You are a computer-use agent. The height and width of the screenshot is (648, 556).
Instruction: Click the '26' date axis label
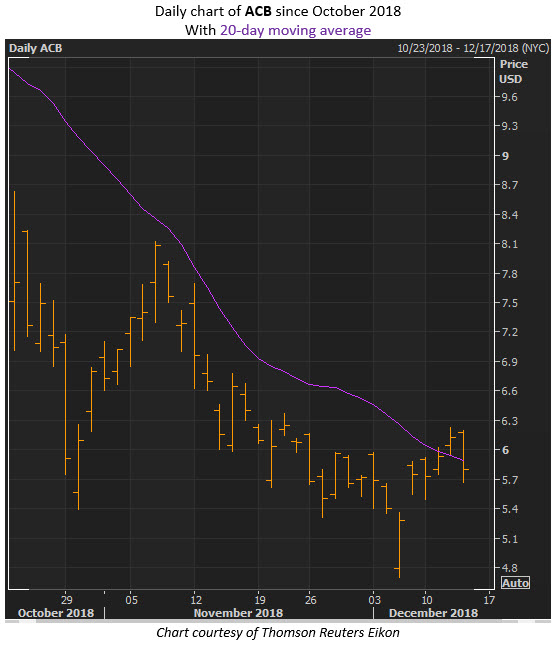(310, 600)
